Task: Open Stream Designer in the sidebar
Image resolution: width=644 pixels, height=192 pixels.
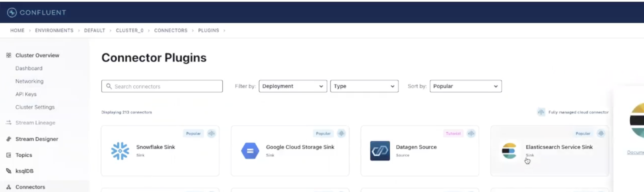Action: 37,139
